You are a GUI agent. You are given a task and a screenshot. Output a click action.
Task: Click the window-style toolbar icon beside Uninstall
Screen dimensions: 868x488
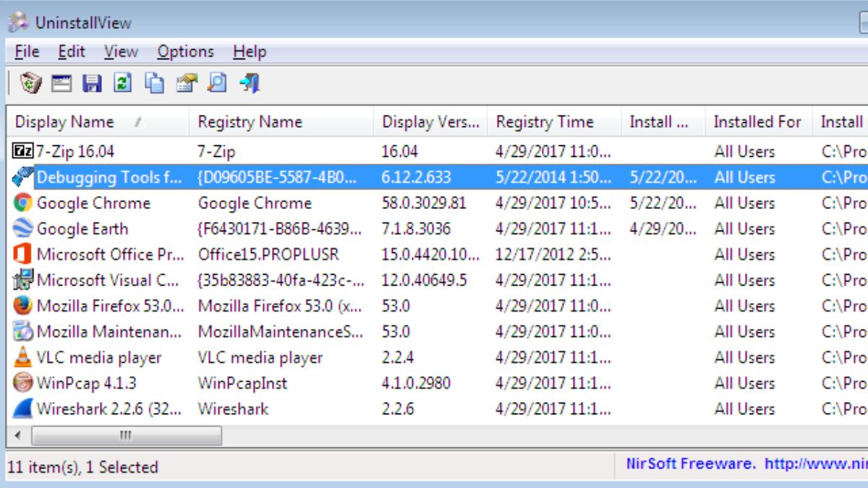tap(61, 84)
